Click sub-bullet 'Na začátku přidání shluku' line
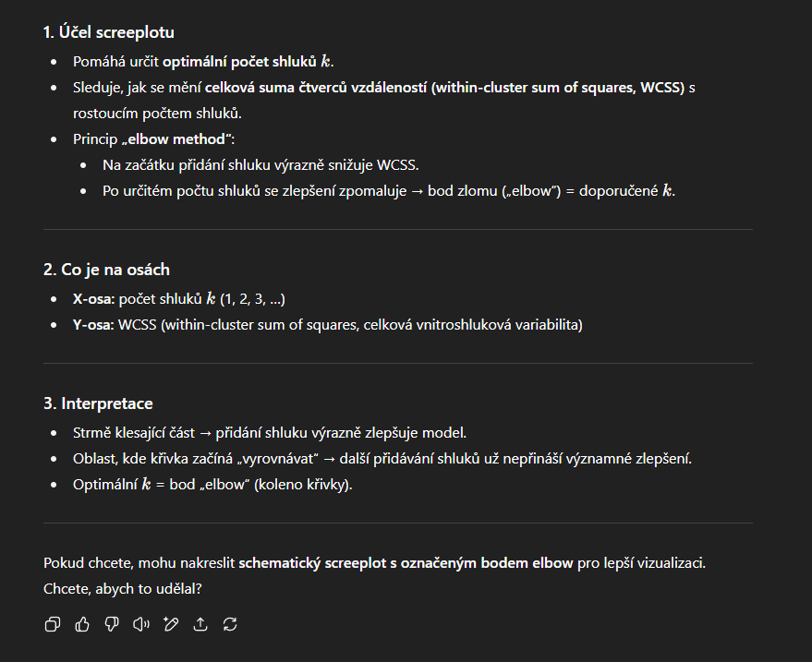The image size is (812, 662). 261,165
